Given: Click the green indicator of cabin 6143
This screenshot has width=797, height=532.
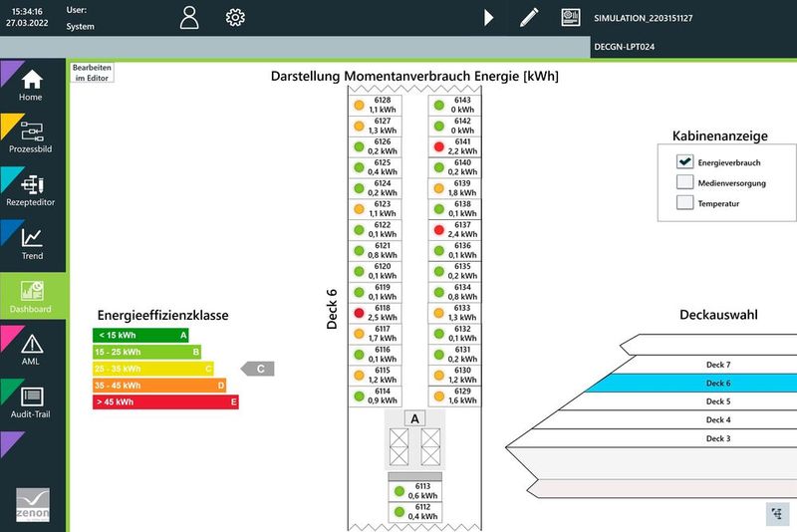Looking at the screenshot, I should (x=439, y=106).
